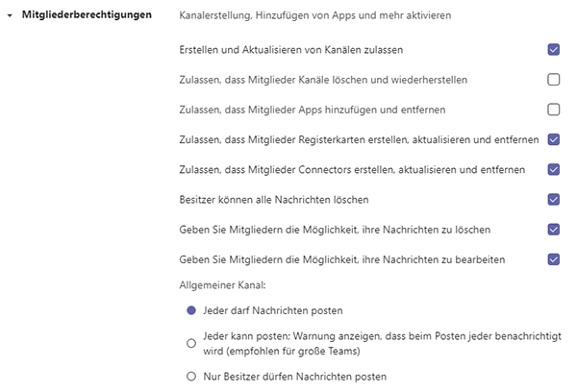
Task: Click the Mitgliederberechtigungen section heading
Action: point(87,16)
